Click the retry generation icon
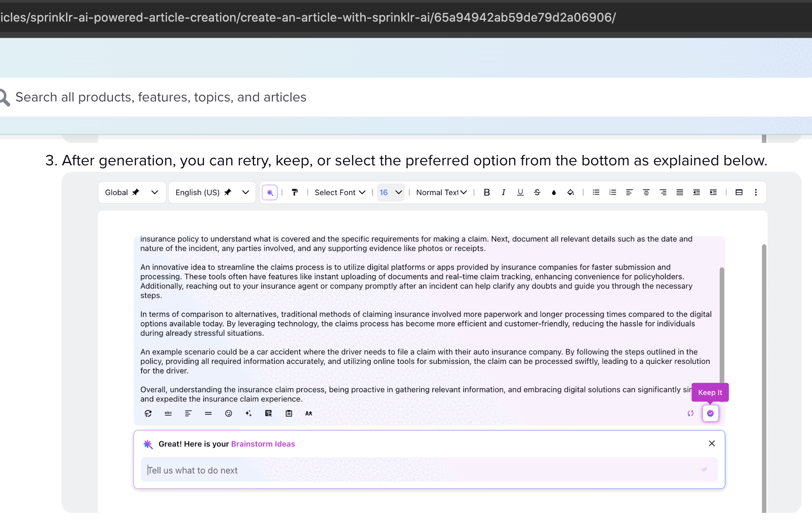The width and height of the screenshot is (812, 531). coord(690,414)
